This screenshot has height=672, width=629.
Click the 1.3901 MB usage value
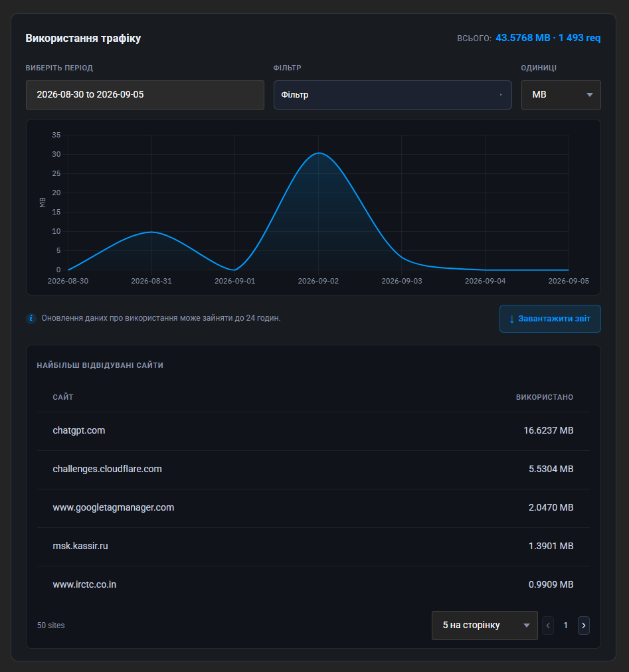[551, 546]
